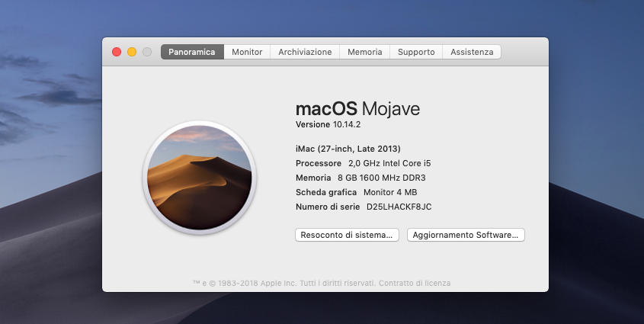Open the Memoria tab

pyautogui.click(x=365, y=52)
